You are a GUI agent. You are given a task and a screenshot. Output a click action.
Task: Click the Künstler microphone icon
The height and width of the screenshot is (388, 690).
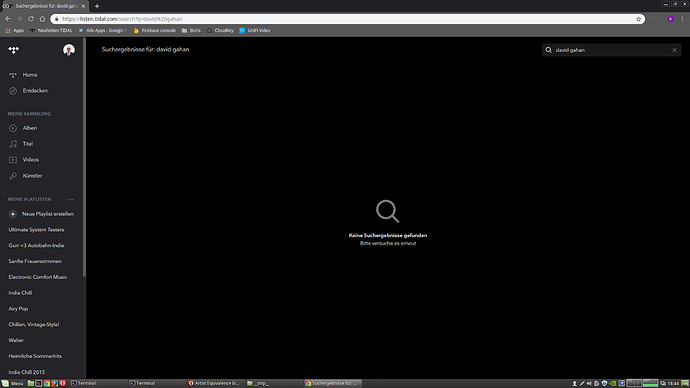[13, 176]
